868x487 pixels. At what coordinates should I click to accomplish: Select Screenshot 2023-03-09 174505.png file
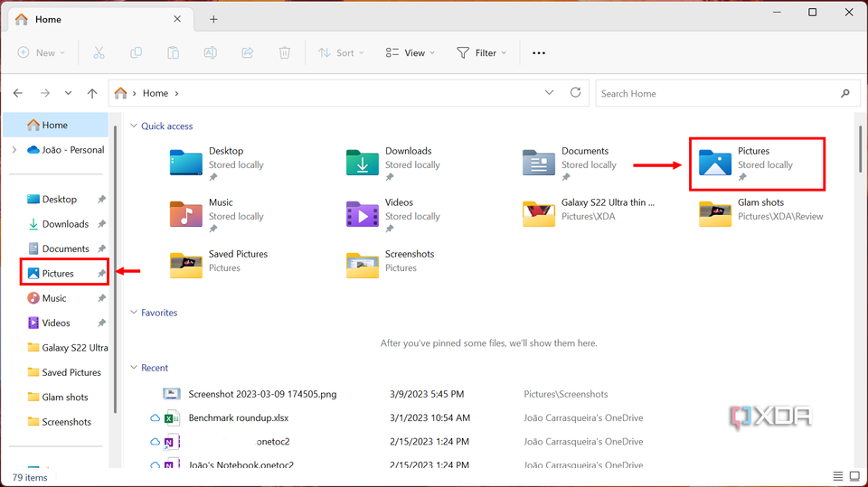click(x=262, y=394)
